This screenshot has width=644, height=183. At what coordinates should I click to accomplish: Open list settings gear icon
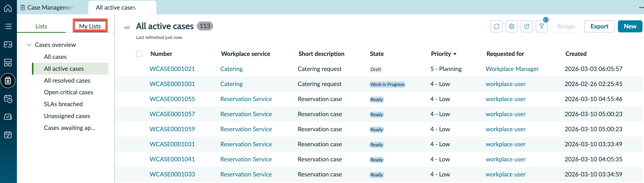pos(511,26)
